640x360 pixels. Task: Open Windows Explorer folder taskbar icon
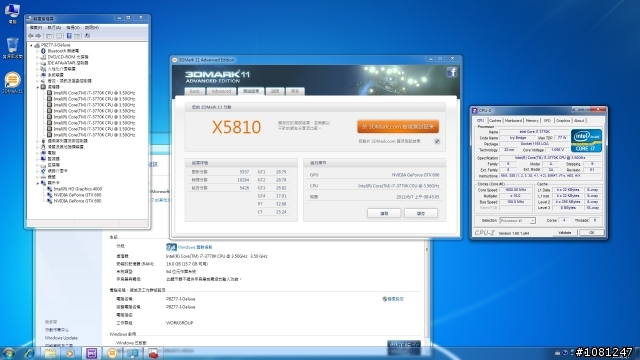pos(50,353)
